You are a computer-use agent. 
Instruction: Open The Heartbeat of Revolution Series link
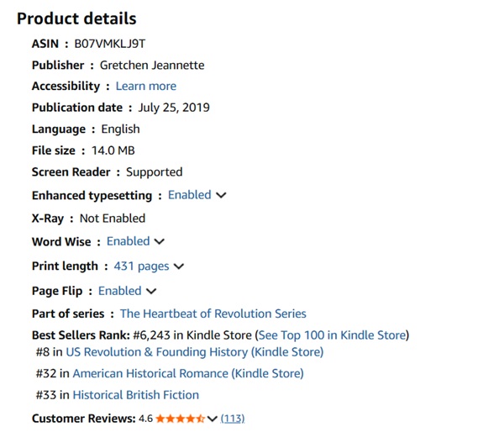click(x=213, y=314)
